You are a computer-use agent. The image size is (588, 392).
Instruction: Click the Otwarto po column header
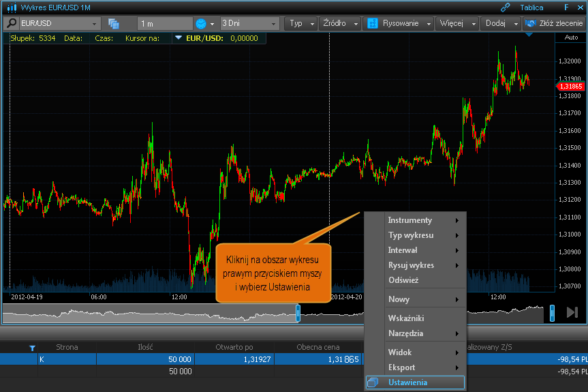(x=234, y=347)
